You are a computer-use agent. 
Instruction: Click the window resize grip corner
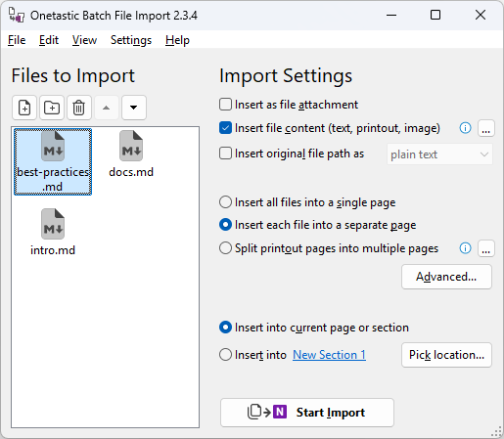click(496, 431)
